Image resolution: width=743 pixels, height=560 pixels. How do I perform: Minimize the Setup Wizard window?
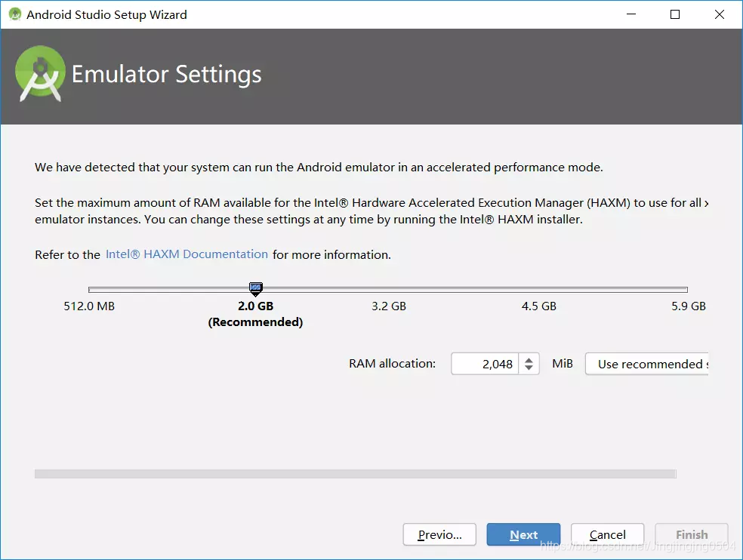coord(631,14)
